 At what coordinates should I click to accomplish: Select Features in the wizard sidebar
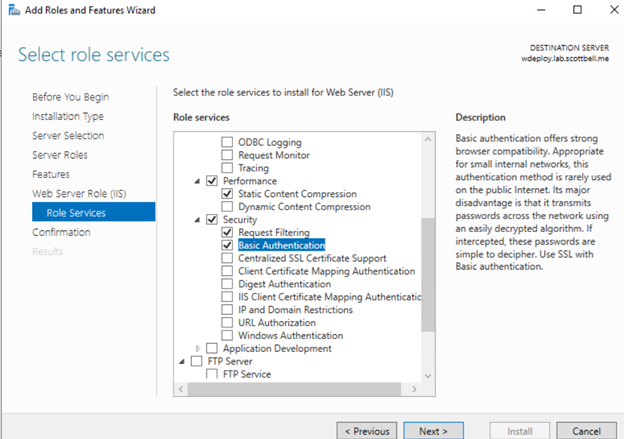pos(51,174)
